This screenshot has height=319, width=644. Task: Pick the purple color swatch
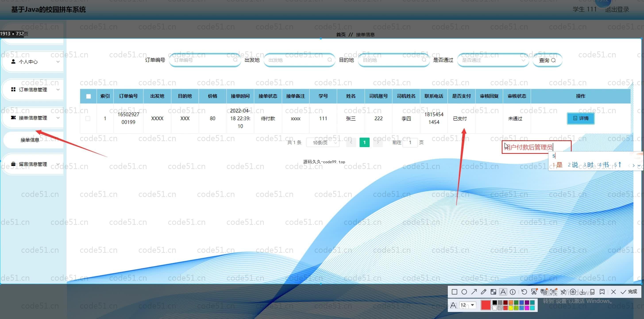click(527, 302)
